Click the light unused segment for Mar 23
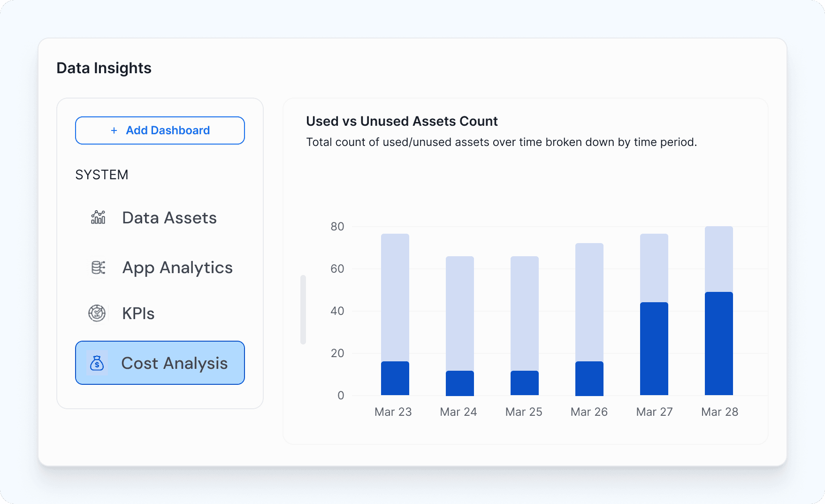Viewport: 825px width, 504px height. coord(395,298)
